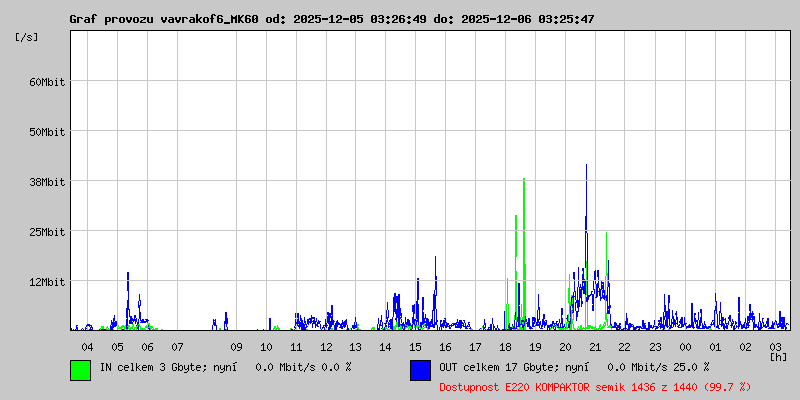Image resolution: width=800 pixels, height=400 pixels.
Task: Select hour marker 04 on the time axis
Action: [87, 347]
